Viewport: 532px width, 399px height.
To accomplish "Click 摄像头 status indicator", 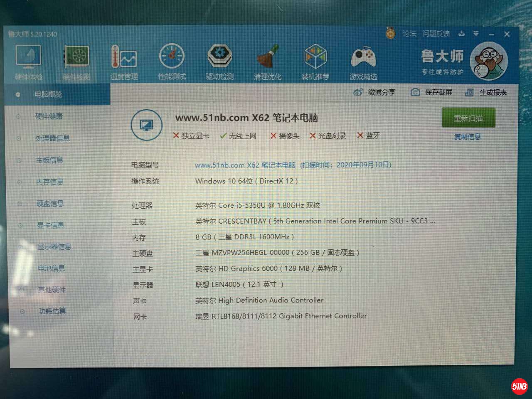I will [x=285, y=136].
